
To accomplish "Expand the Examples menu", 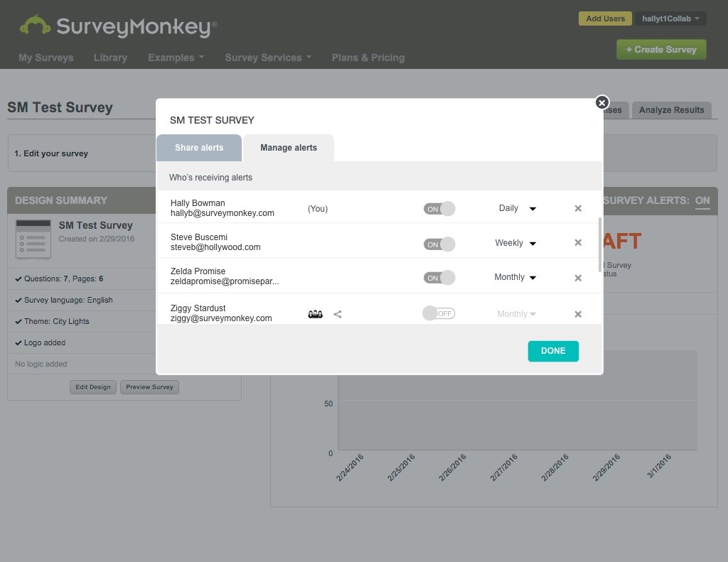I will [176, 58].
